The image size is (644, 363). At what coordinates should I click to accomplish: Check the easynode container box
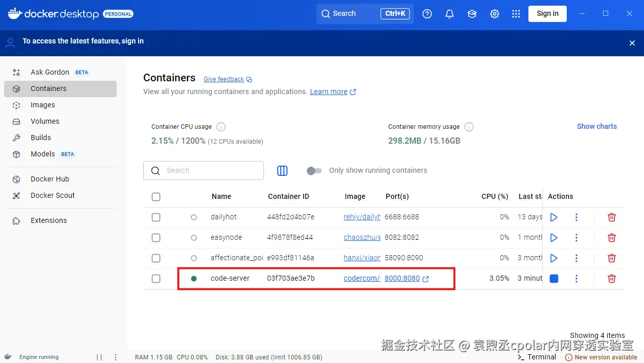click(x=156, y=238)
